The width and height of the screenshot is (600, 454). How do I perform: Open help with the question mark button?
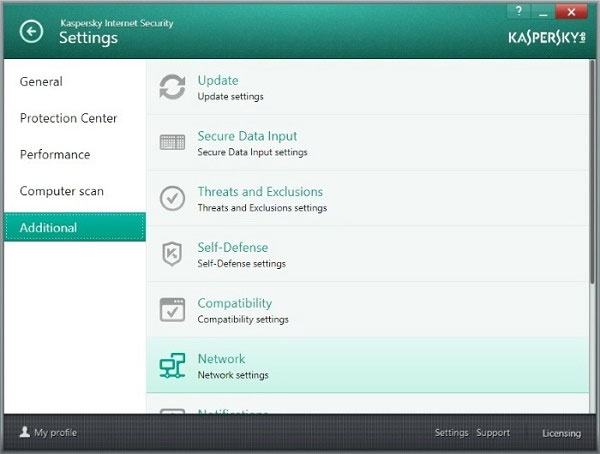click(518, 11)
